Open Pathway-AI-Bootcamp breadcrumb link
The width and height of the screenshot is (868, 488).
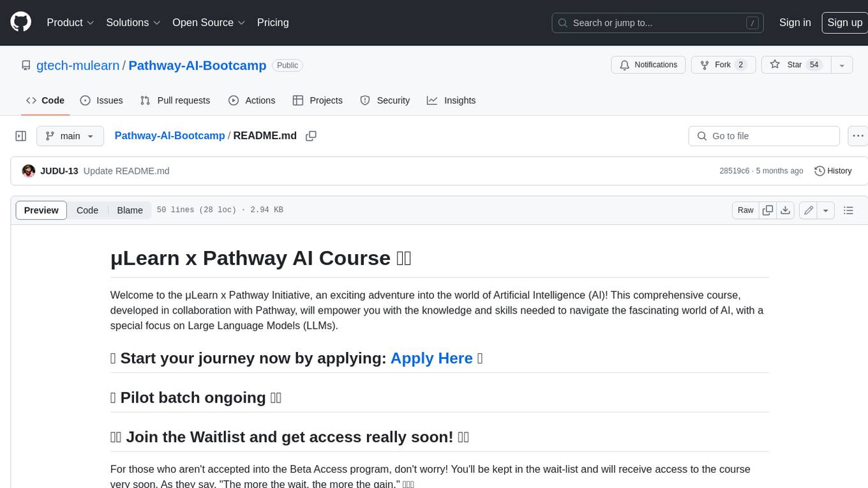(x=170, y=135)
